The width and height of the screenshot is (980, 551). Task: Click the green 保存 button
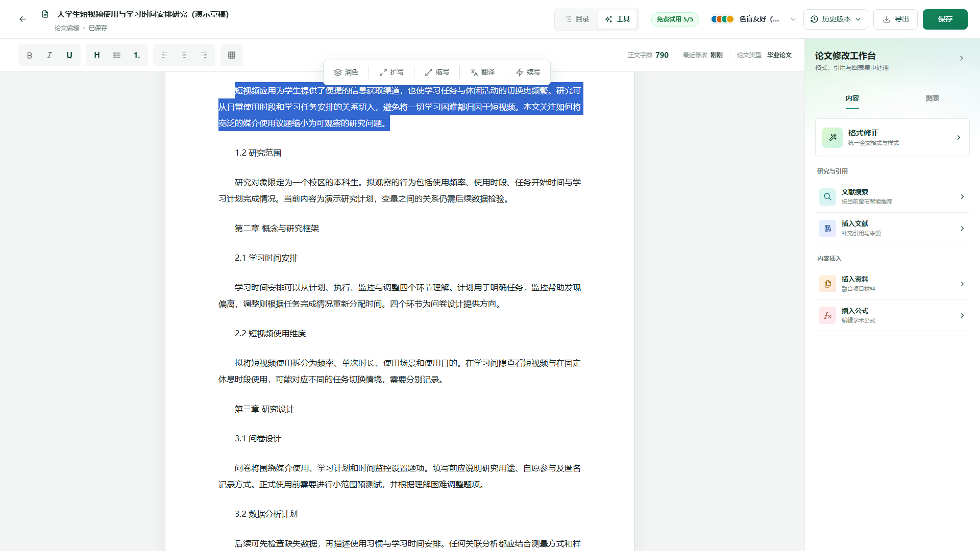945,19
